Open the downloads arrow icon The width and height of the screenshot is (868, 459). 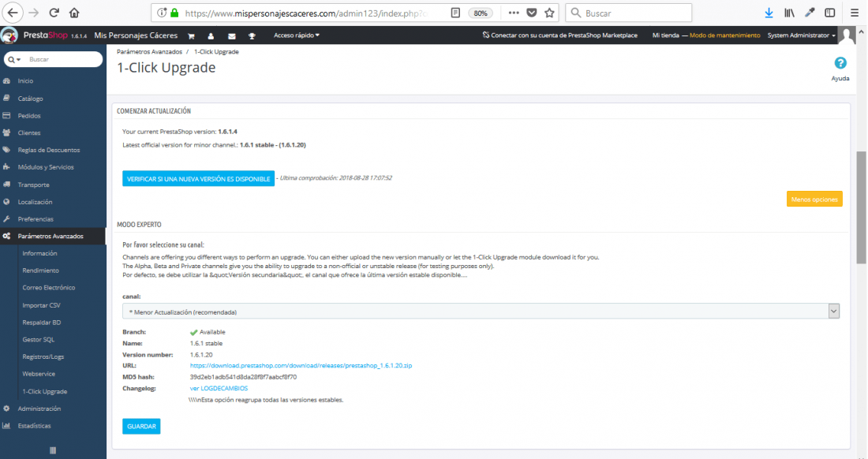tap(769, 13)
